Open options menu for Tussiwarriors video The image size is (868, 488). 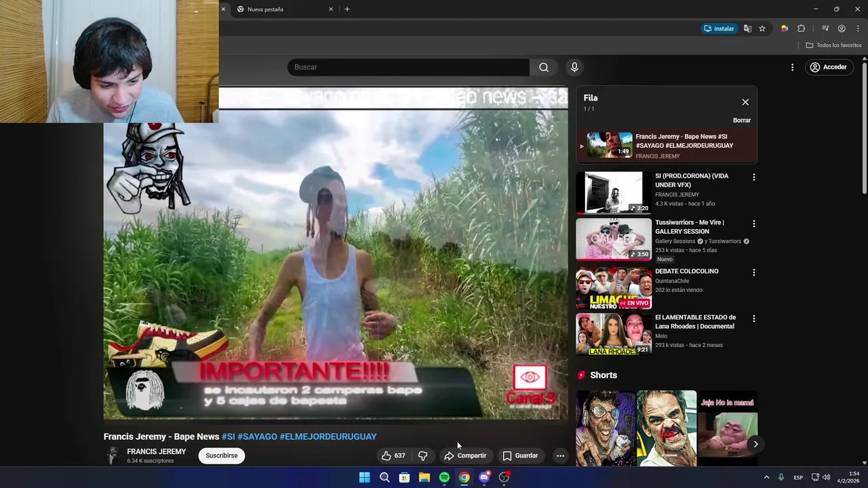753,224
